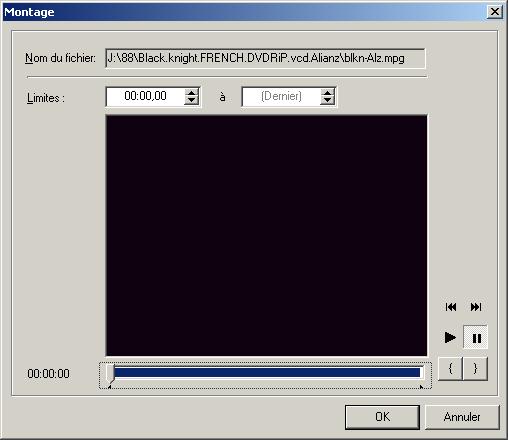The width and height of the screenshot is (508, 440).
Task: Cancel with the Annuler button
Action: [x=462, y=417]
